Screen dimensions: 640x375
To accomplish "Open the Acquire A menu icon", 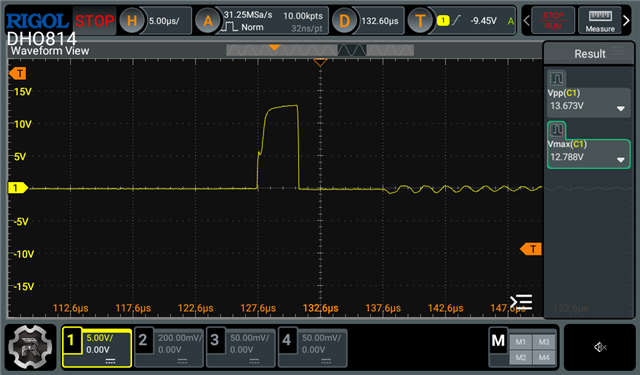I will 208,20.
